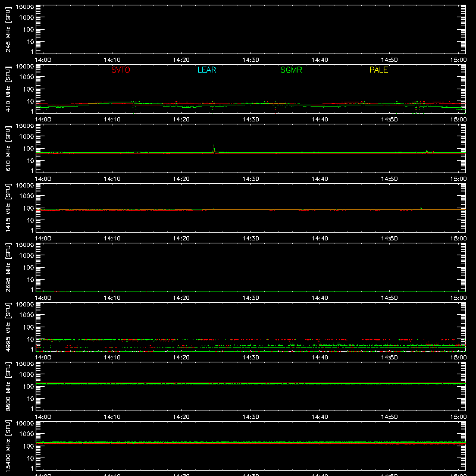Click the 100 tick label on 610 MHz axis

point(29,149)
